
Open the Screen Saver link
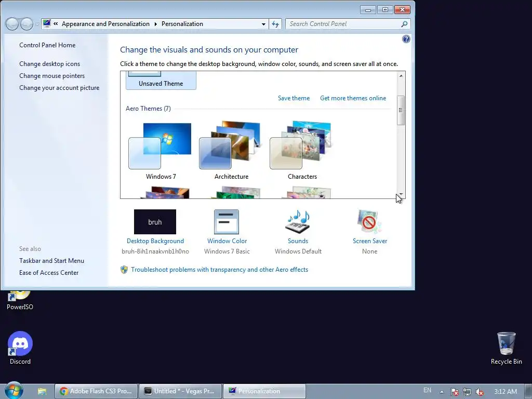370,241
